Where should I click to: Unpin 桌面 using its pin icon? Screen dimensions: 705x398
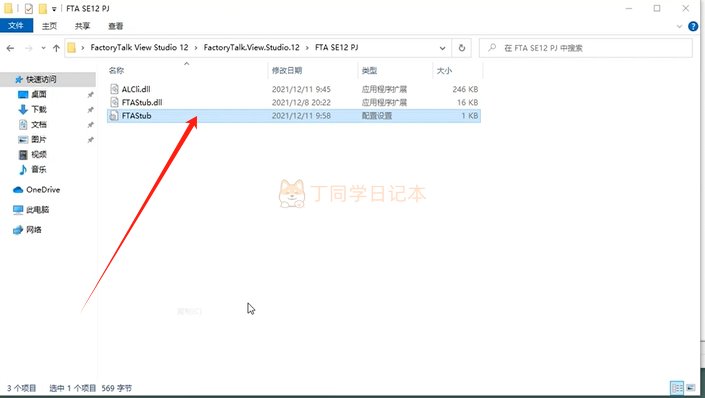[90, 94]
